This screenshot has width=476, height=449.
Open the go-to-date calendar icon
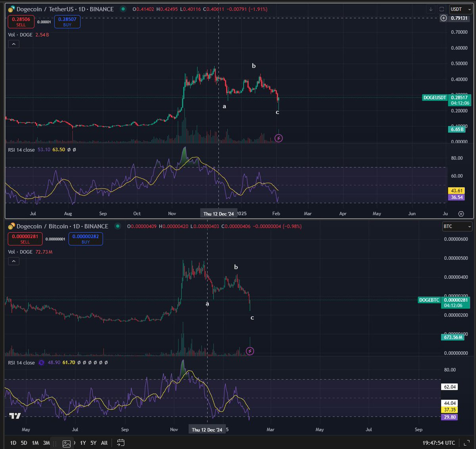[121, 443]
